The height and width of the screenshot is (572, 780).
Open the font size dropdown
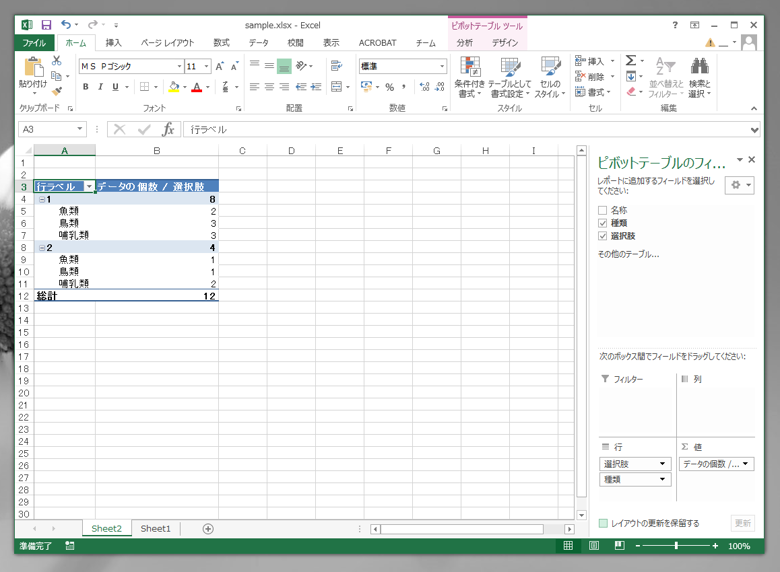(x=206, y=66)
